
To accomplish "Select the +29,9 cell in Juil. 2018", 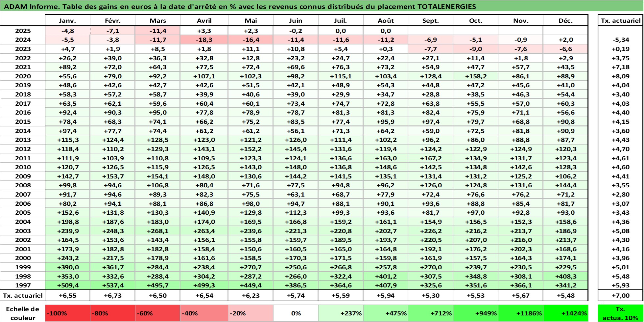I will coord(341,94).
